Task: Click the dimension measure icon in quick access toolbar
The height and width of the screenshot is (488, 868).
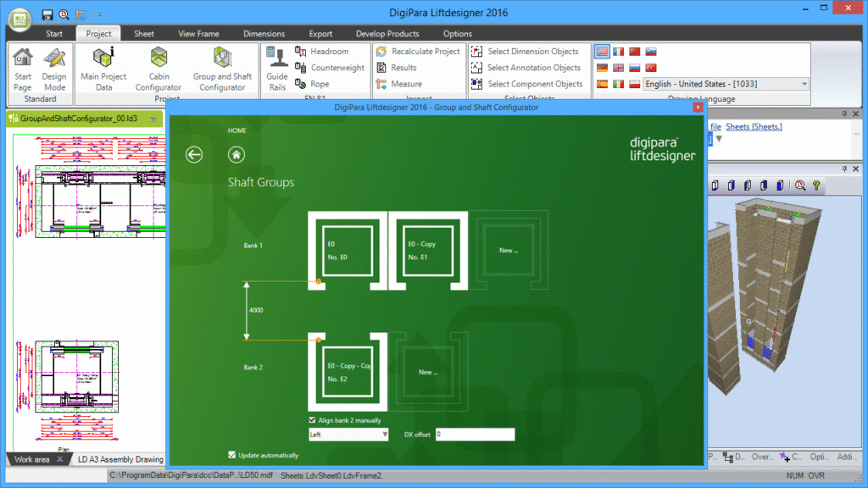Action: coord(81,15)
